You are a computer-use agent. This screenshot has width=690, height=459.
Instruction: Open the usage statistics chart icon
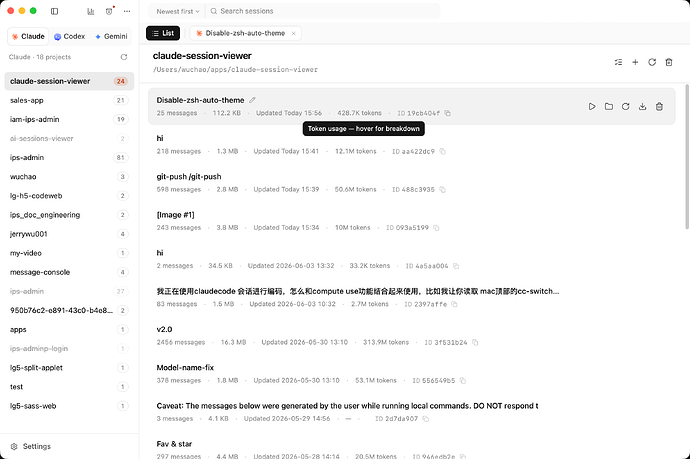[x=91, y=11]
